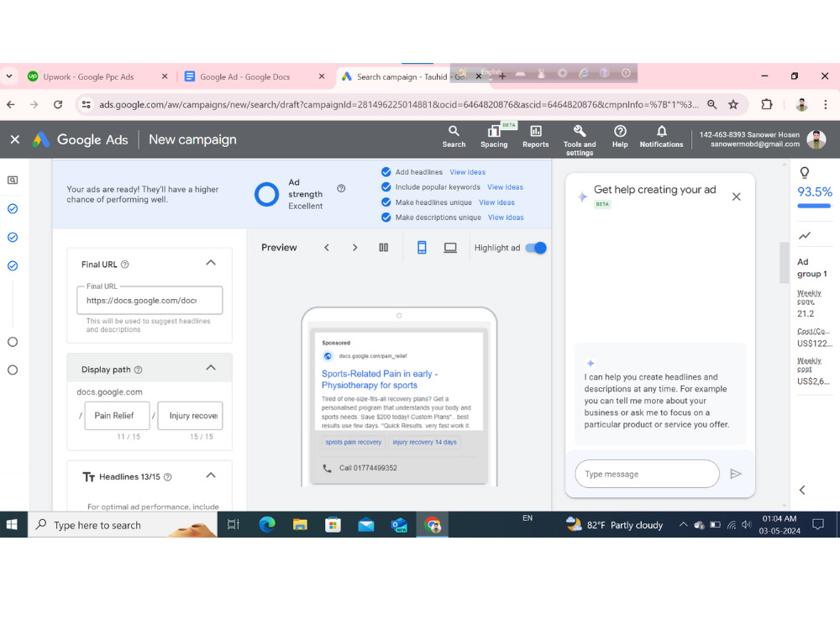Open Tools and settings wrench
840x630 pixels.
point(579,140)
